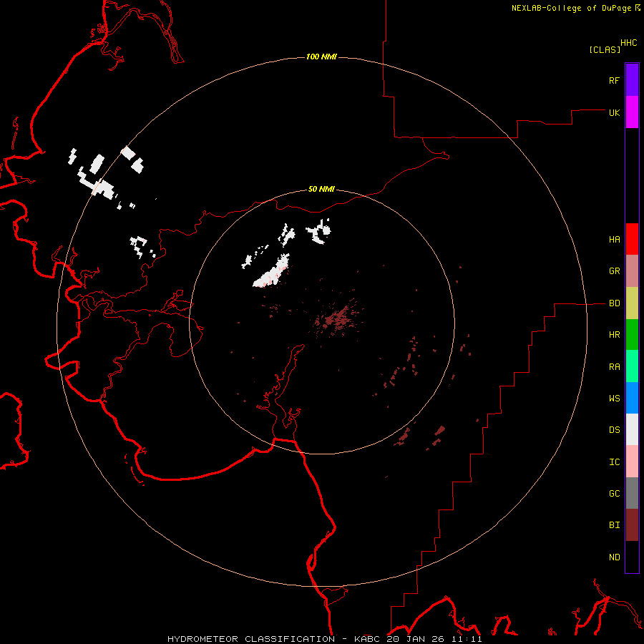Click the IC legend label
Screen dimensions: 644x644
[614, 462]
